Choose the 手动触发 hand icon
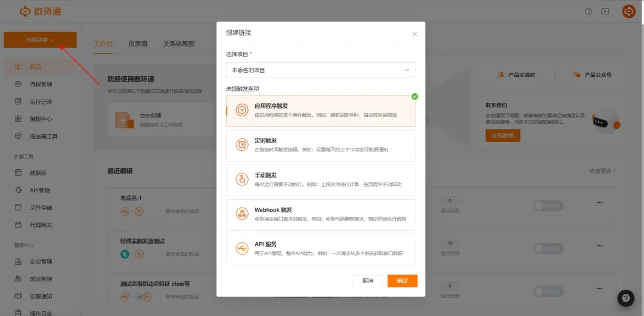The image size is (644, 316). click(242, 179)
